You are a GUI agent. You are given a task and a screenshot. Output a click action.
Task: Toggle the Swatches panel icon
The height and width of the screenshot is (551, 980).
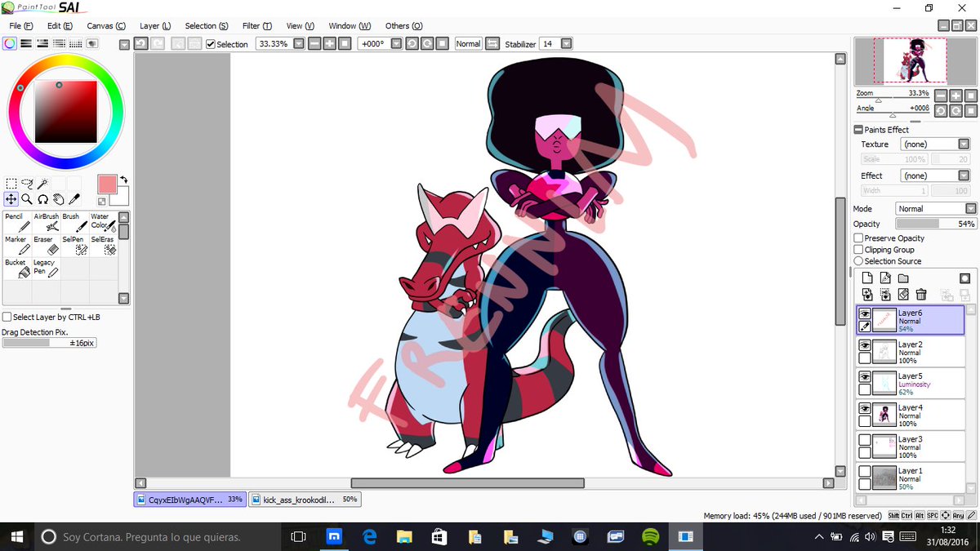(75, 43)
